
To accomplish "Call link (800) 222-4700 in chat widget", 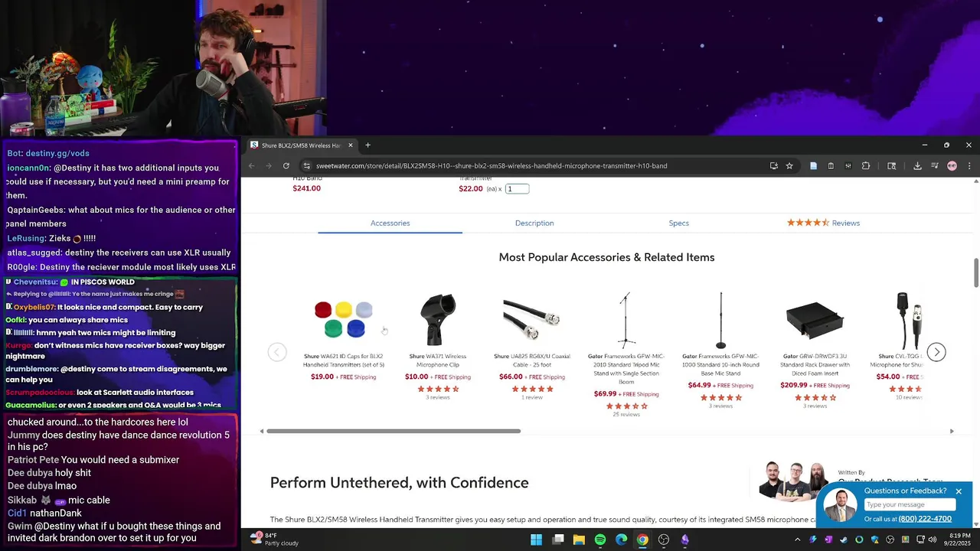I will (925, 519).
